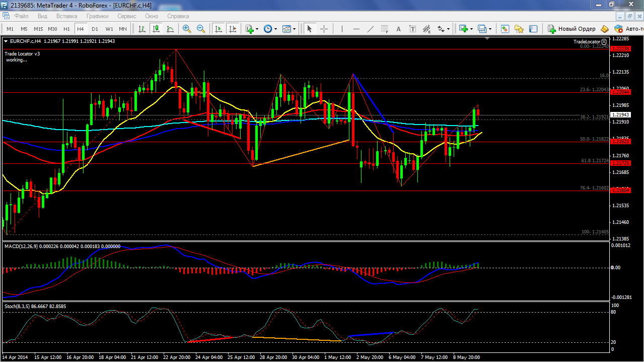Select the cursor arrow tool
Viewport: 644px width, 362px height.
coord(310,29)
